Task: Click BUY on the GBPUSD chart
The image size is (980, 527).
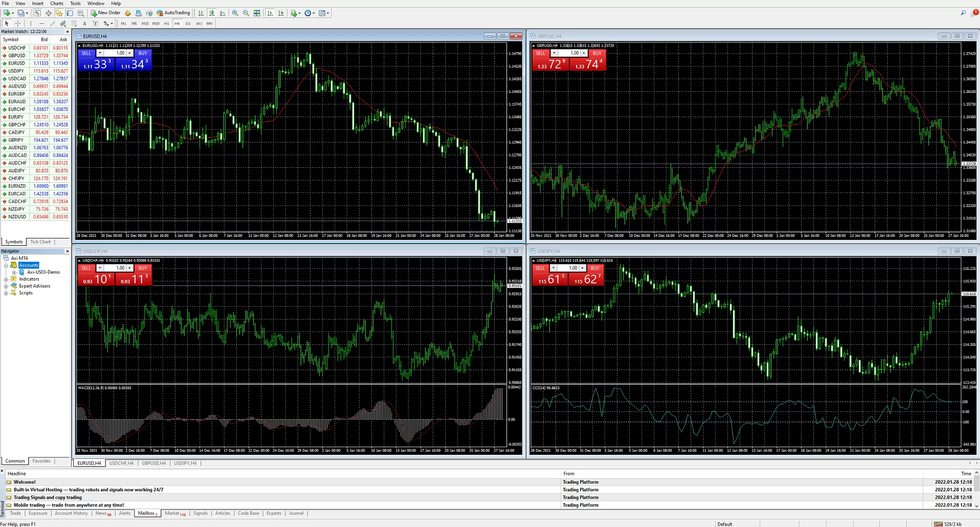Action: click(597, 53)
